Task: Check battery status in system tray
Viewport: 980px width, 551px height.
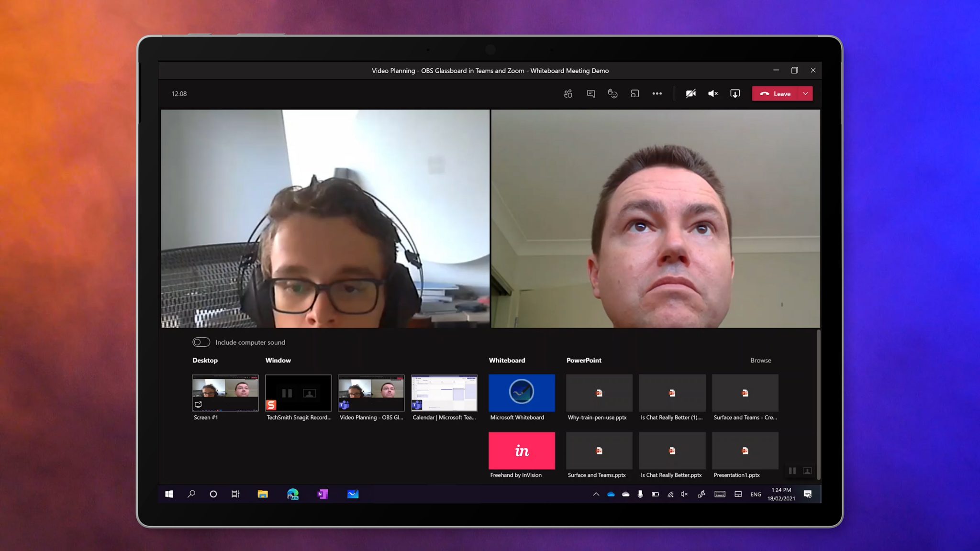Action: pyautogui.click(x=655, y=494)
